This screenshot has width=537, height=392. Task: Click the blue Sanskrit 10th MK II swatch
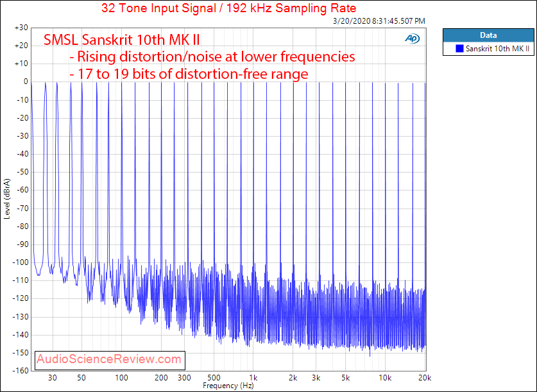tap(459, 49)
